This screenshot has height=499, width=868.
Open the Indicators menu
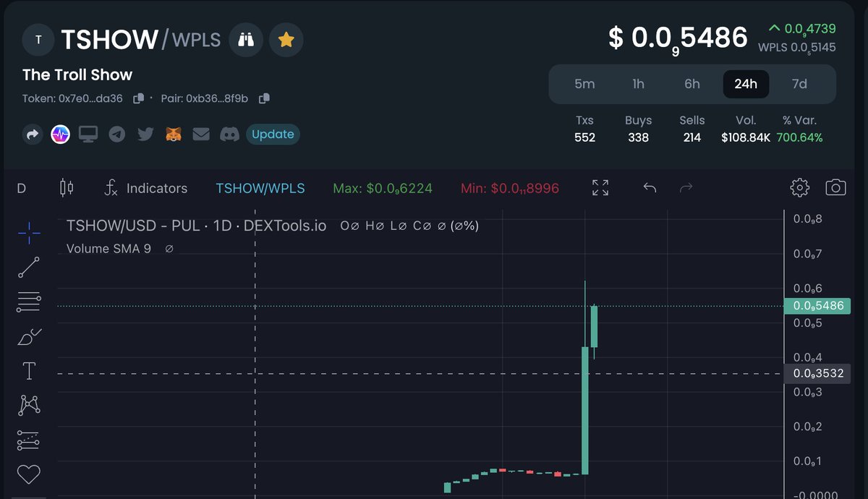146,188
